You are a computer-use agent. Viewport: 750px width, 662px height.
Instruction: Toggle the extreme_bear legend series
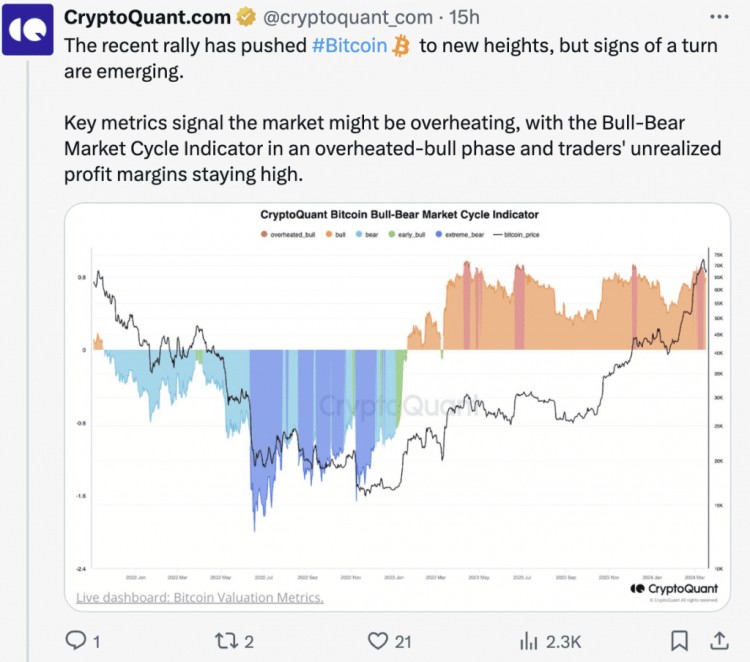click(x=457, y=235)
